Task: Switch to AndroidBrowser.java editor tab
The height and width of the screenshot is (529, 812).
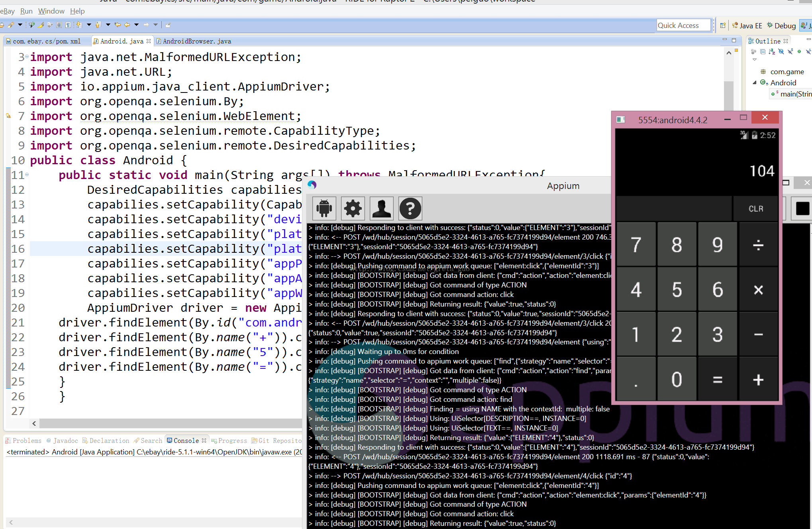Action: (194, 41)
